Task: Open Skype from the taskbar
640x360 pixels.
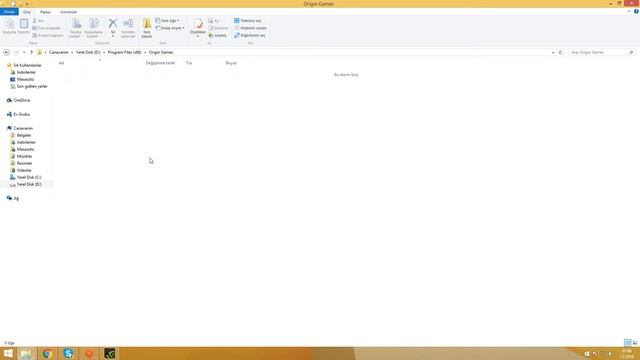Action: click(x=68, y=353)
